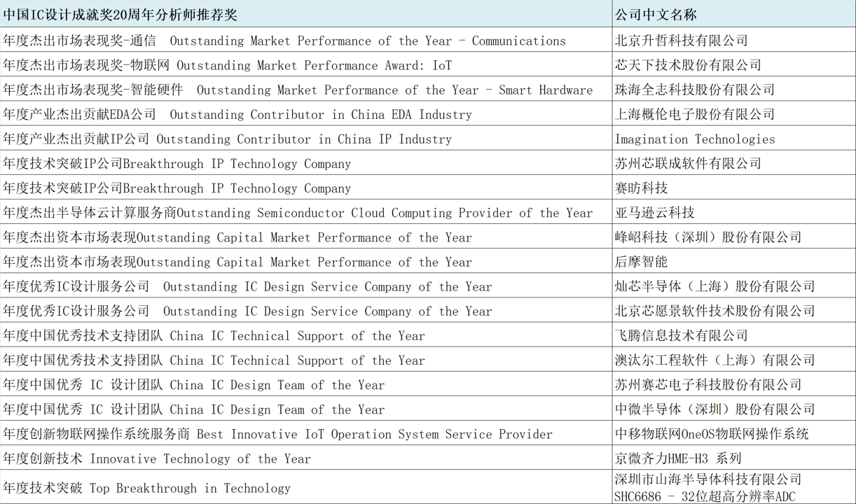
Task: Click the IC Technical Support cell in 澳汰尔 row
Action: point(306,360)
